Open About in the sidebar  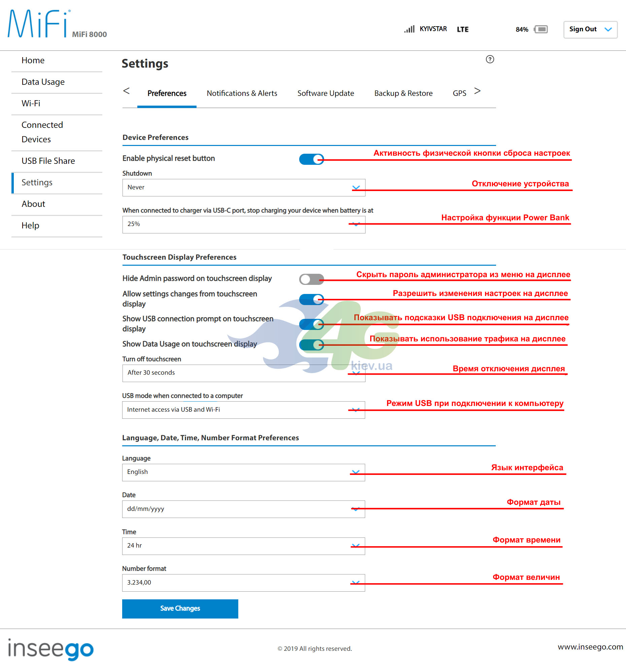[x=57, y=204]
